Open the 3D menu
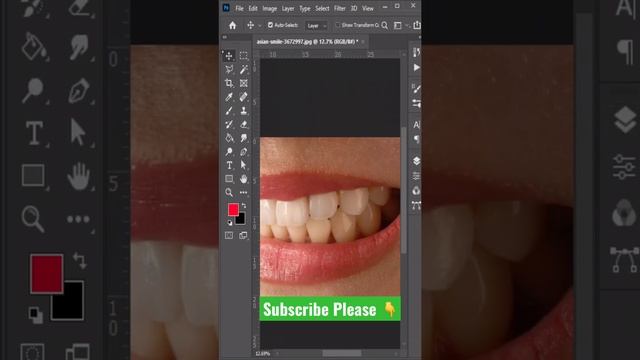Image resolution: width=640 pixels, height=360 pixels. (x=354, y=8)
